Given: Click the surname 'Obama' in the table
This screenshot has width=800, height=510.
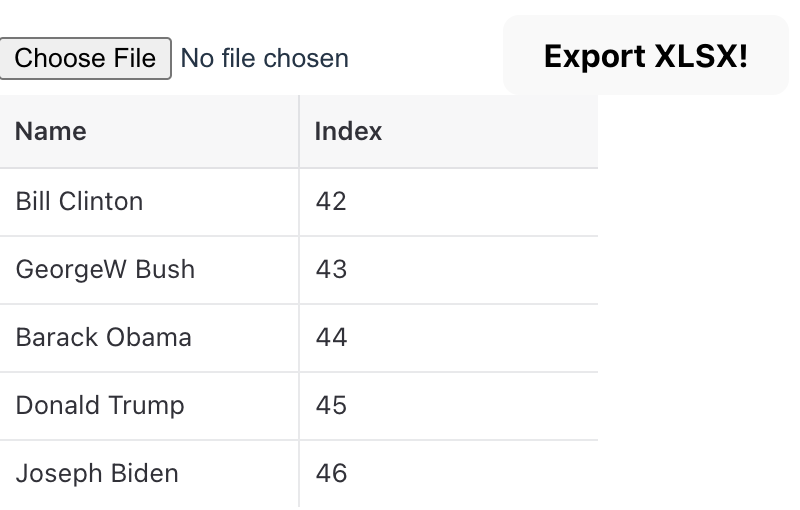Looking at the screenshot, I should click(148, 337).
